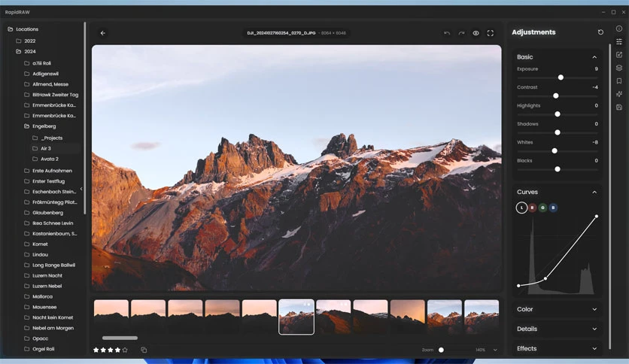Screen dimensions: 629x364
Task: Collapse the Curves section
Action: click(x=594, y=192)
